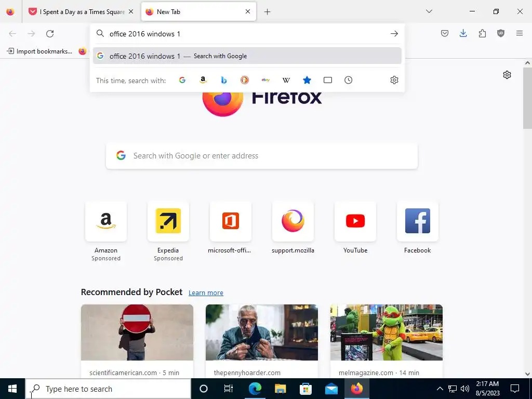
Task: Click scrollbar down arrow
Action: click(x=527, y=374)
